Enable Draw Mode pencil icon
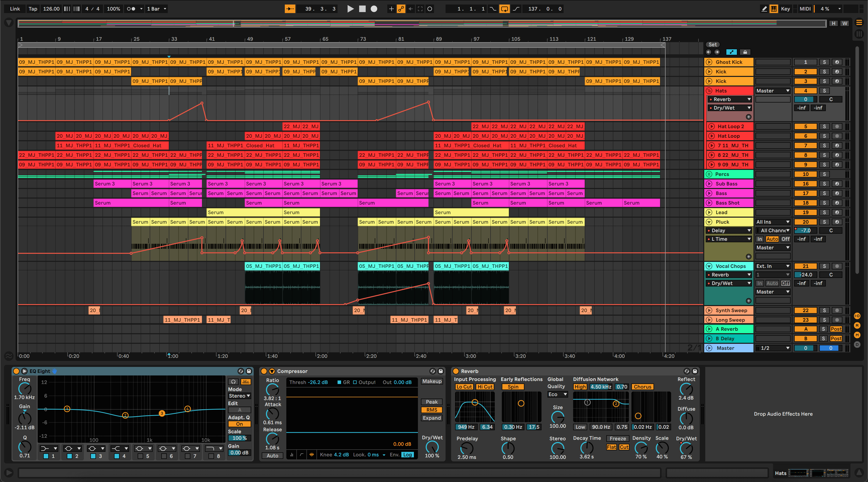This screenshot has height=482, width=868. pyautogui.click(x=764, y=9)
